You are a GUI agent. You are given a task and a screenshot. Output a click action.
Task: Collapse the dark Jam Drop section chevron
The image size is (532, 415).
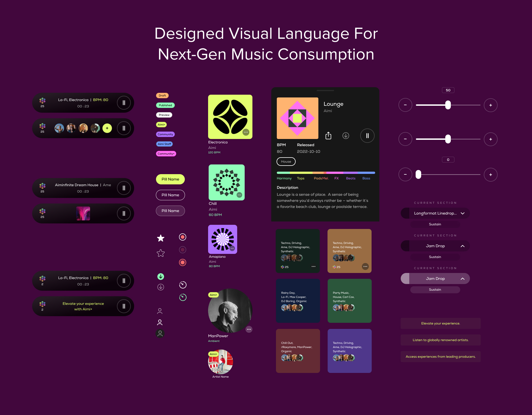[462, 246]
